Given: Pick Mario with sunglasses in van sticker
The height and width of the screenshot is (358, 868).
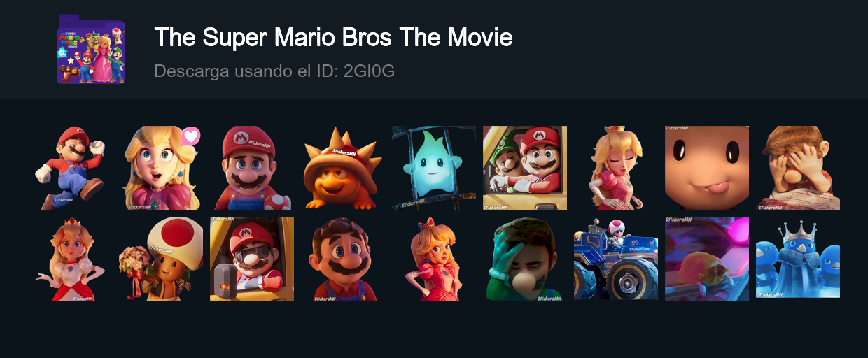Looking at the screenshot, I should point(252,259).
